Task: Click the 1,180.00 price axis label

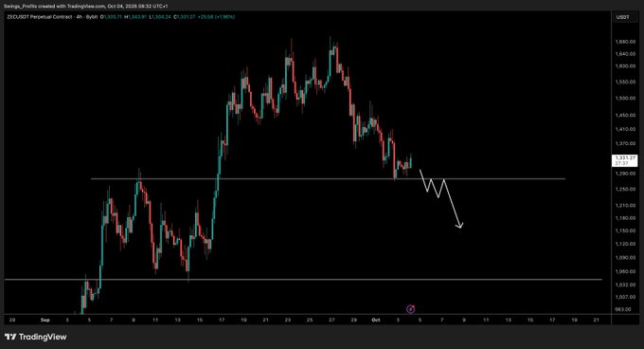Action: (x=625, y=218)
